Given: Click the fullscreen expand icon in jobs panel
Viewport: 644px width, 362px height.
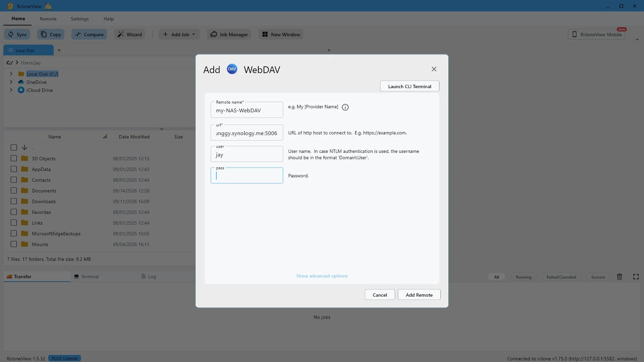Looking at the screenshot, I should 636,277.
